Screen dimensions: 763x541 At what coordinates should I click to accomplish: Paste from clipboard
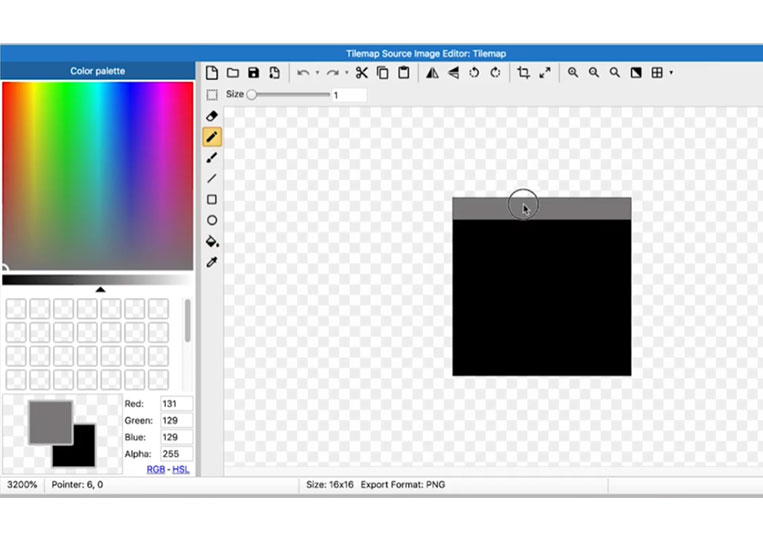tap(404, 73)
